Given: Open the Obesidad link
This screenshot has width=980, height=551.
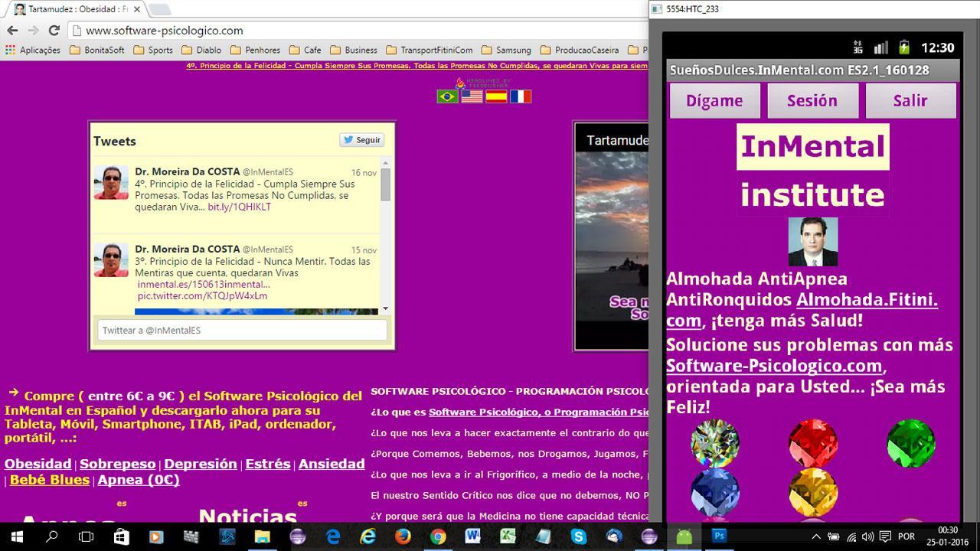Looking at the screenshot, I should [x=38, y=464].
